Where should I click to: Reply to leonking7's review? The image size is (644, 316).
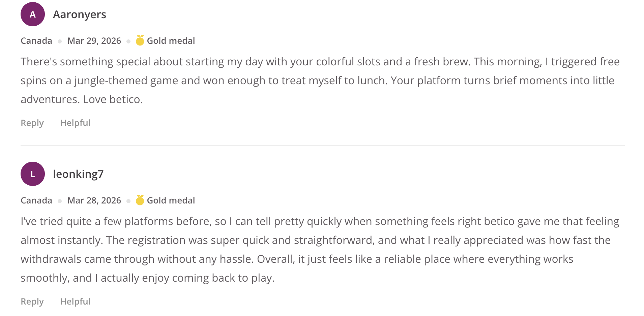[32, 302]
